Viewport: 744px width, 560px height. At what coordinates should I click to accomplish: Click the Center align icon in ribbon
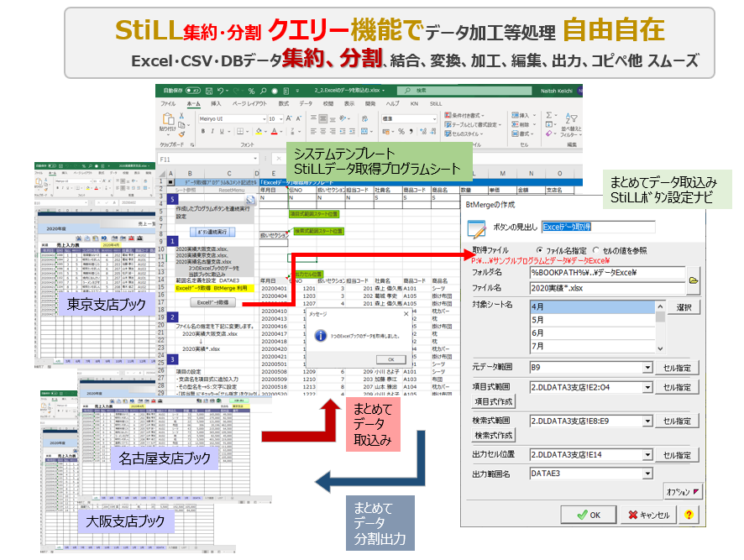click(x=322, y=132)
